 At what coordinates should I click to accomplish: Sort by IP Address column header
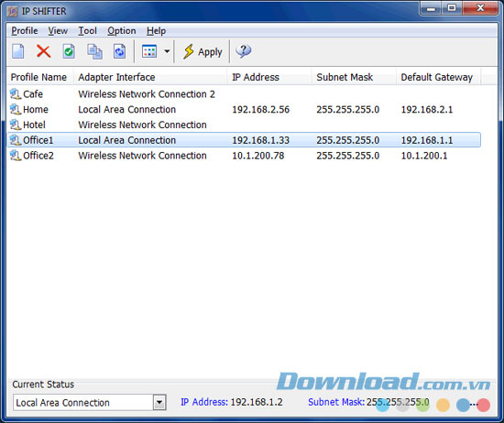pyautogui.click(x=269, y=77)
